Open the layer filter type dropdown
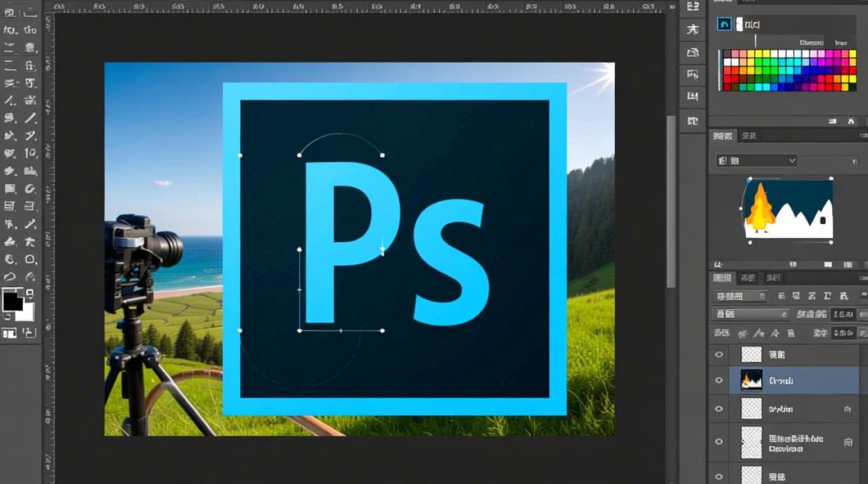 pos(739,296)
